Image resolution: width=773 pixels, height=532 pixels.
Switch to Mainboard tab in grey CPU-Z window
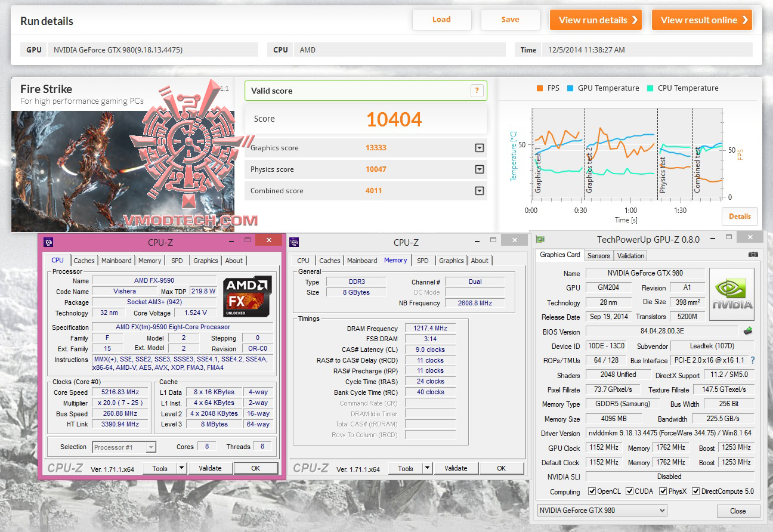click(362, 261)
